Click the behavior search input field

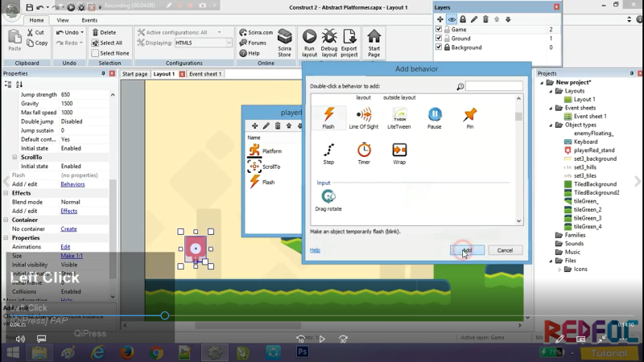494,86
